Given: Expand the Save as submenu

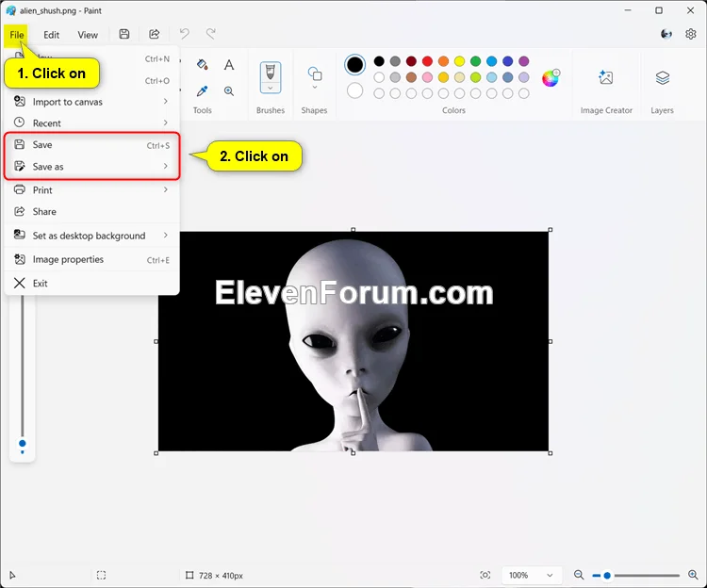Looking at the screenshot, I should (x=166, y=166).
